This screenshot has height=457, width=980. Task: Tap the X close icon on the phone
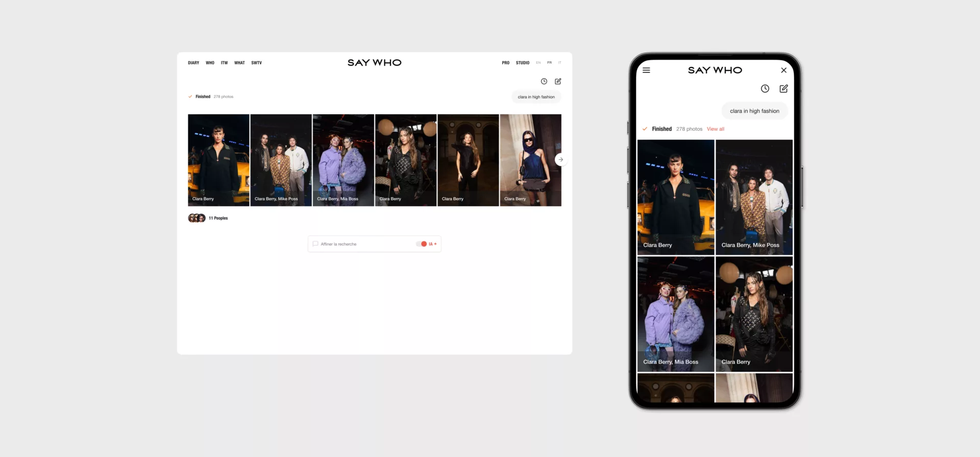coord(783,70)
